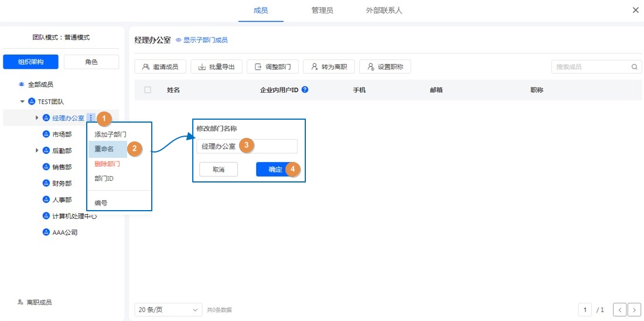644x321 pixels.
Task: Click the 确定 button in rename dialog
Action: pos(275,170)
